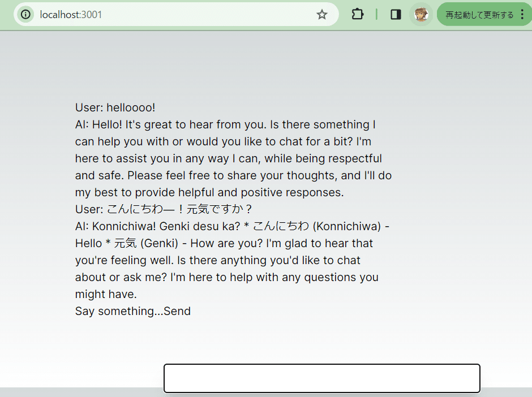Click the "might have." last reply line
This screenshot has width=532, height=397.
(106, 294)
